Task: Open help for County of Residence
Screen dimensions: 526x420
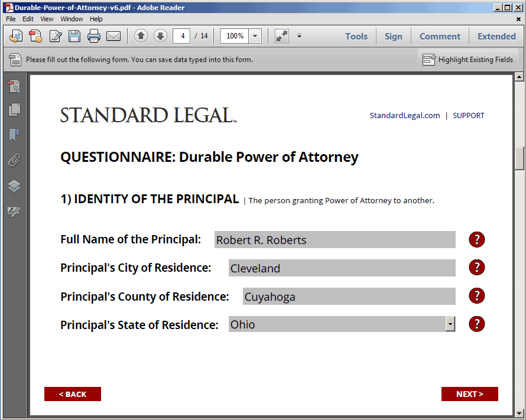Action: click(477, 296)
